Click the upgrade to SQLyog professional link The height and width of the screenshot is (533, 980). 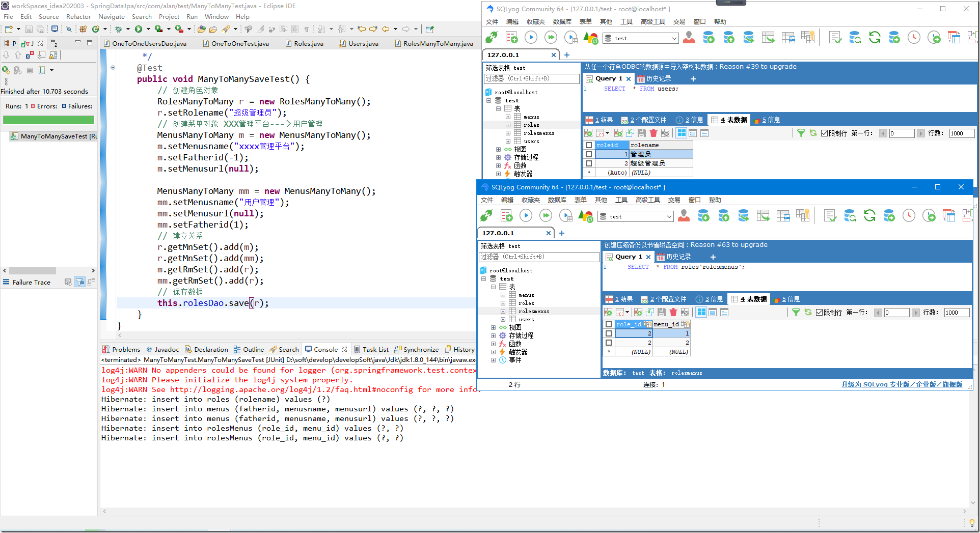(x=902, y=384)
